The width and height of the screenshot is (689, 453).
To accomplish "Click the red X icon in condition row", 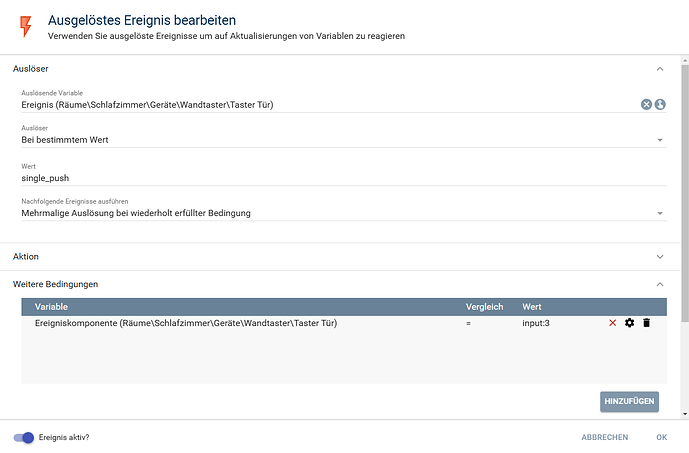I will coord(613,323).
